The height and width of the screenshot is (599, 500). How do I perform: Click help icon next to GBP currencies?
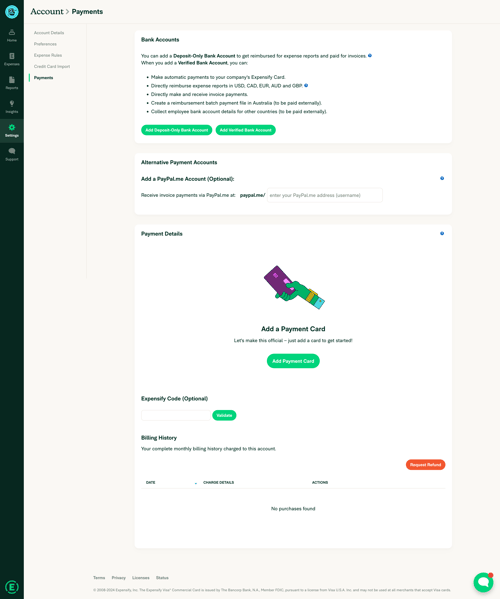pyautogui.click(x=306, y=86)
